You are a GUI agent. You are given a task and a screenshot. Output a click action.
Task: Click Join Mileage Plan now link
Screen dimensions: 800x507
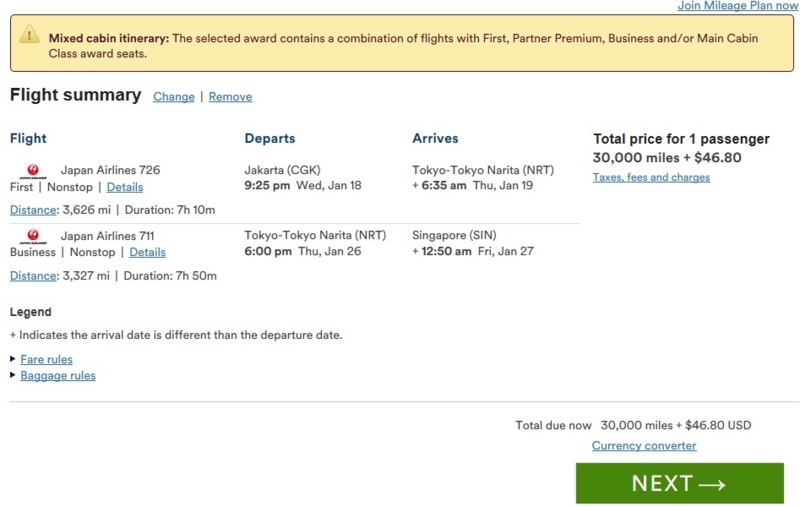tap(737, 6)
